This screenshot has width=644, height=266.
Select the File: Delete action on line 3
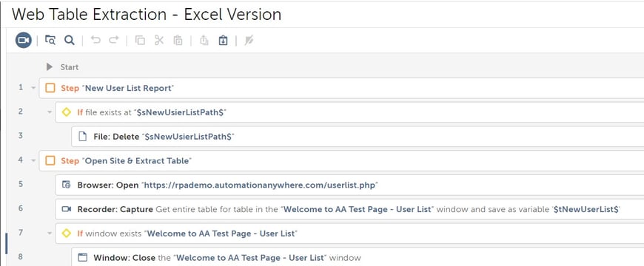pyautogui.click(x=358, y=137)
